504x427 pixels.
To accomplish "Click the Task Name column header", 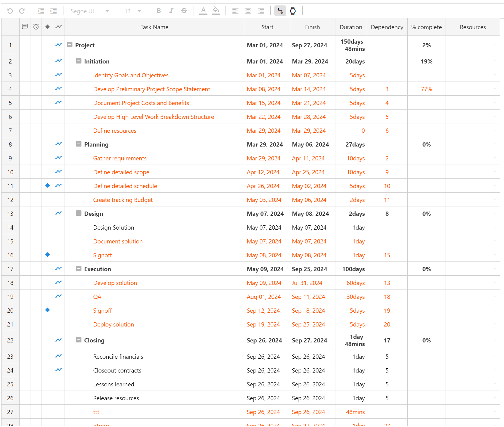I will pyautogui.click(x=154, y=27).
